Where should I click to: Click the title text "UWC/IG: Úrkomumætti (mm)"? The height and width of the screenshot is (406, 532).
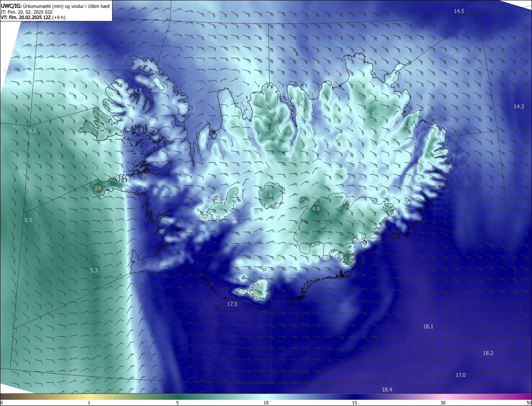30,7
